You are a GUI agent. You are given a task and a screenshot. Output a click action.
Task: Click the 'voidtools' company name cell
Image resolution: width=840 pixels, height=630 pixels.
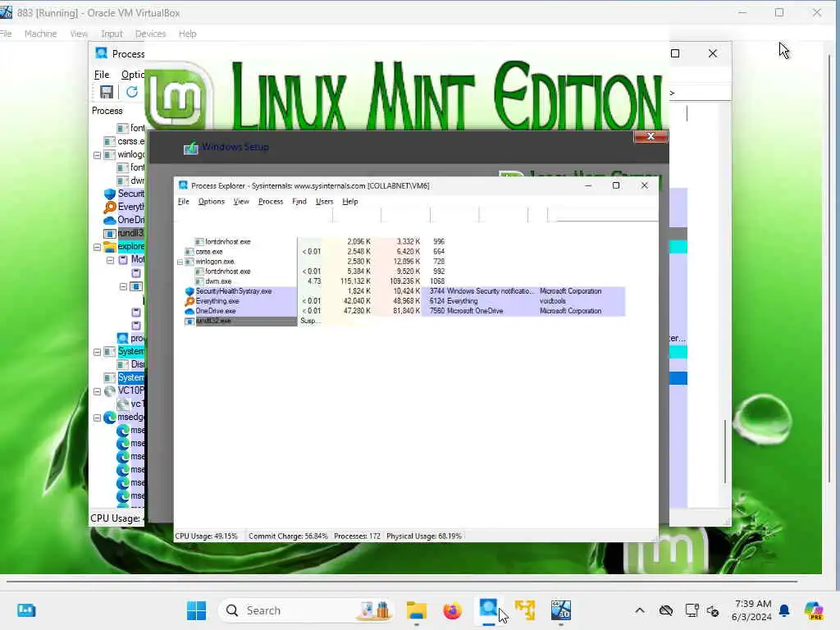coord(552,301)
